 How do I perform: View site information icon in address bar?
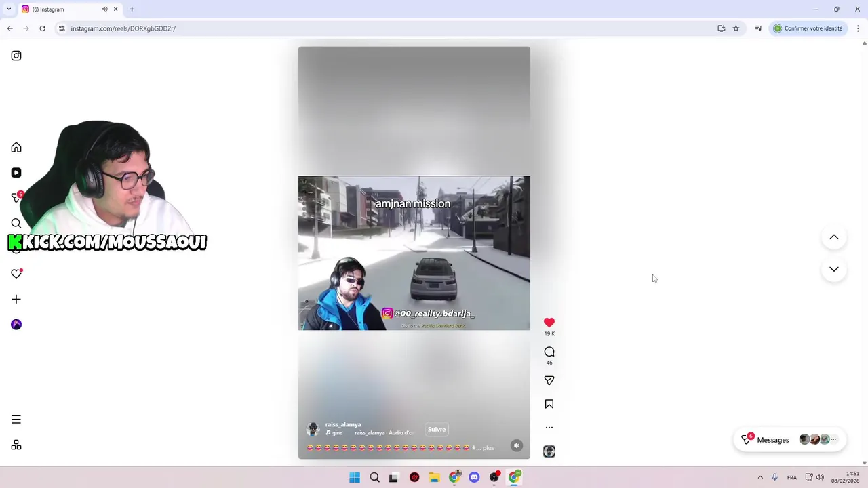coord(62,28)
